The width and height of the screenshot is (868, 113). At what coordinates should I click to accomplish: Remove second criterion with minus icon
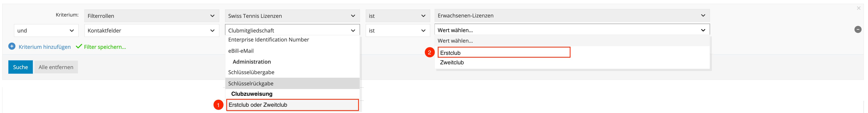pos(858,30)
